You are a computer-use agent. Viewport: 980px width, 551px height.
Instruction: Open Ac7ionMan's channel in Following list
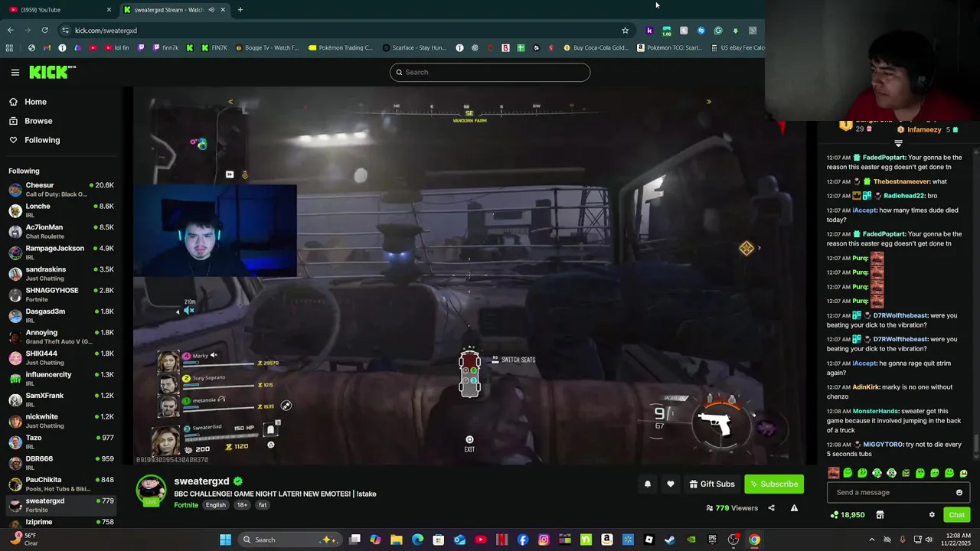pos(61,231)
